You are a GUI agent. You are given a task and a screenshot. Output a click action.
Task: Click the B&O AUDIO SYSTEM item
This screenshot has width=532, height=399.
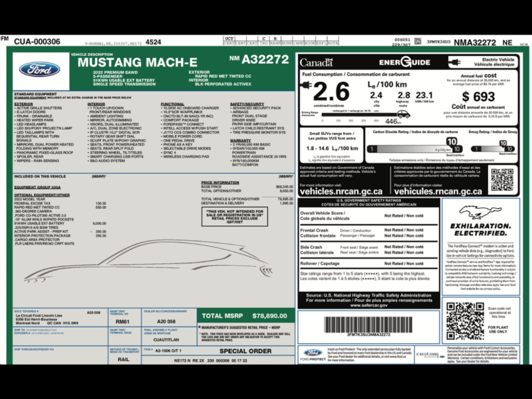(x=106, y=161)
